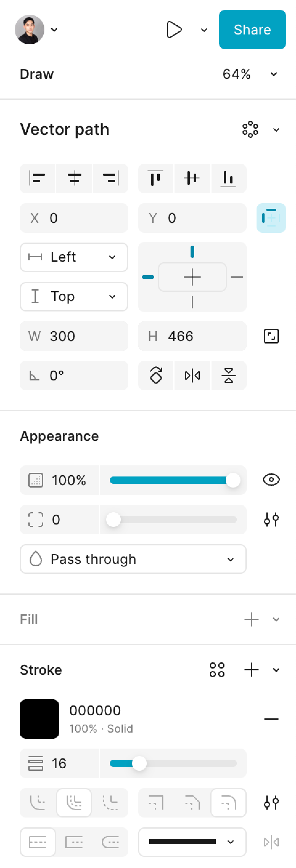Add a new fill with plus
Screen dimensions: 296x868
(252, 619)
